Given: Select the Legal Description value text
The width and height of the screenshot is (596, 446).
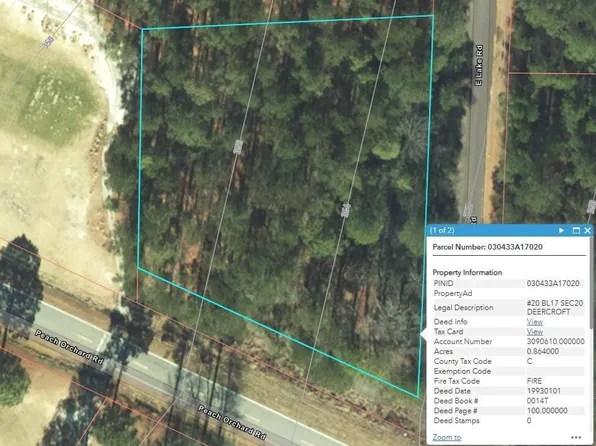Looking at the screenshot, I should (555, 308).
